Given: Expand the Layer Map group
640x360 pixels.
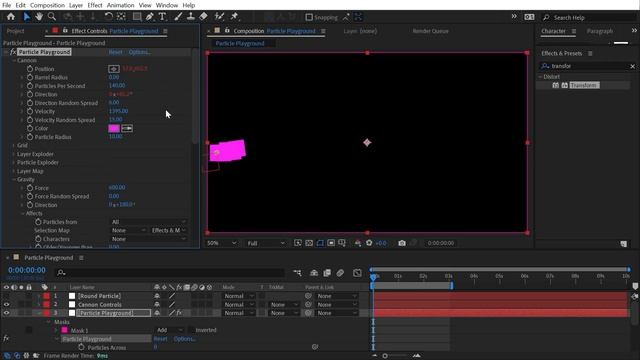Looking at the screenshot, I should [x=14, y=171].
